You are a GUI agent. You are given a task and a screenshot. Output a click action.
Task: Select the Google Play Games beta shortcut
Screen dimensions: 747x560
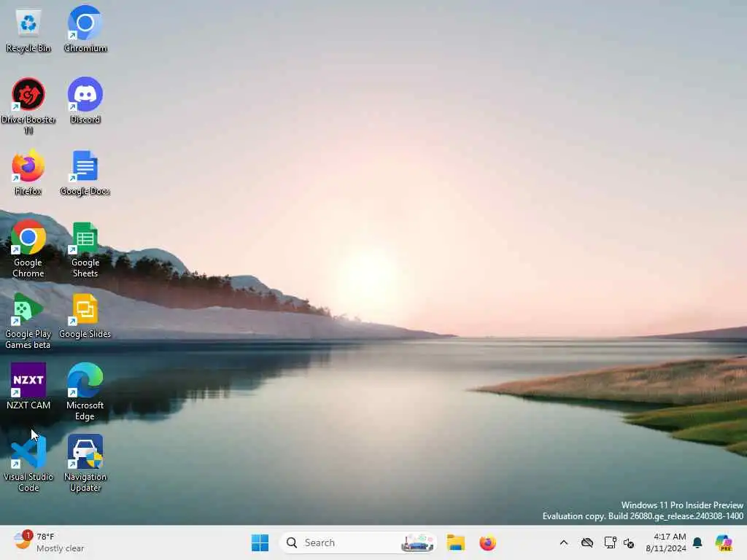28,321
